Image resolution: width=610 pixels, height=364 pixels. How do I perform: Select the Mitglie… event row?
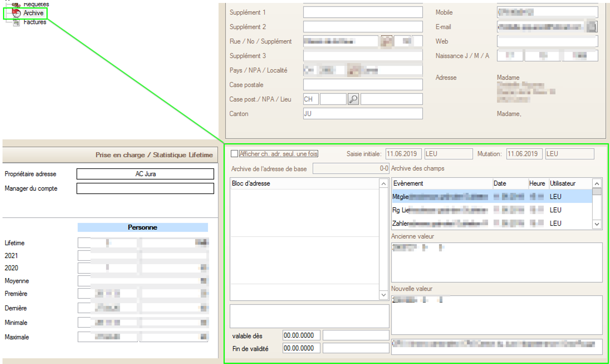(x=492, y=196)
